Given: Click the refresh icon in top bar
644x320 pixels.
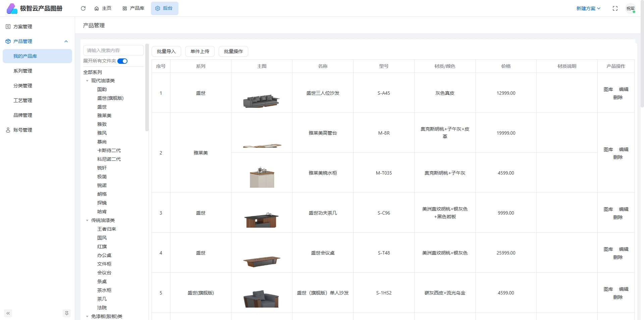Looking at the screenshot, I should [x=83, y=8].
